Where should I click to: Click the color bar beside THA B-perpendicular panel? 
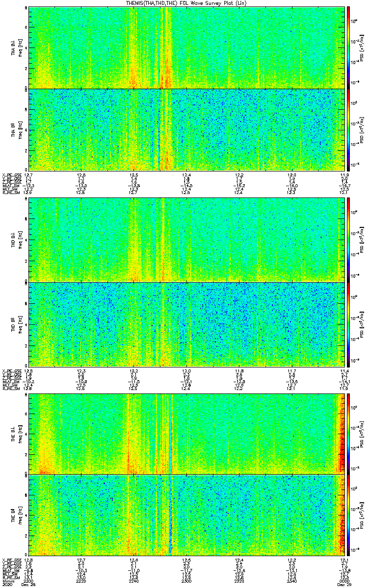pos(348,47)
